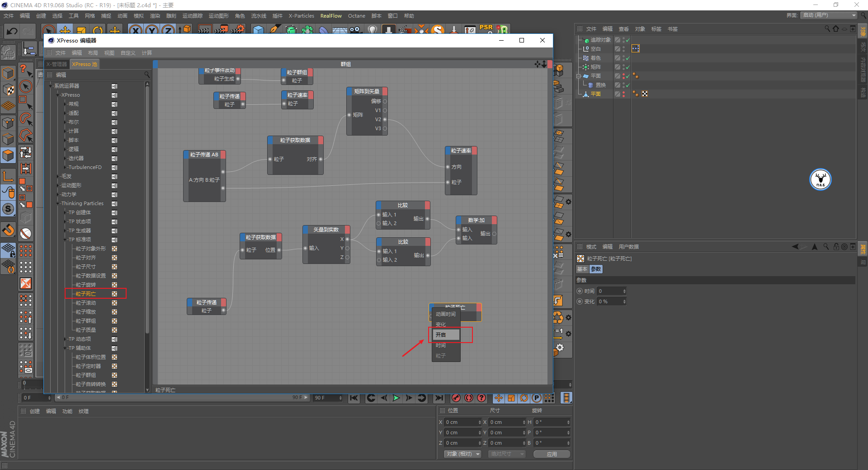Toggle the Z axis lock icon
The height and width of the screenshot is (470, 868).
tap(168, 31)
